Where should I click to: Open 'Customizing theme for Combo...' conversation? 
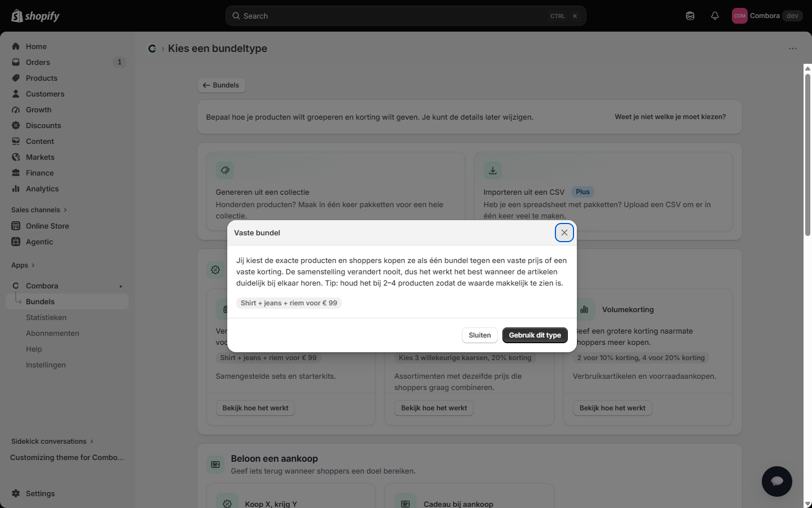pos(67,457)
